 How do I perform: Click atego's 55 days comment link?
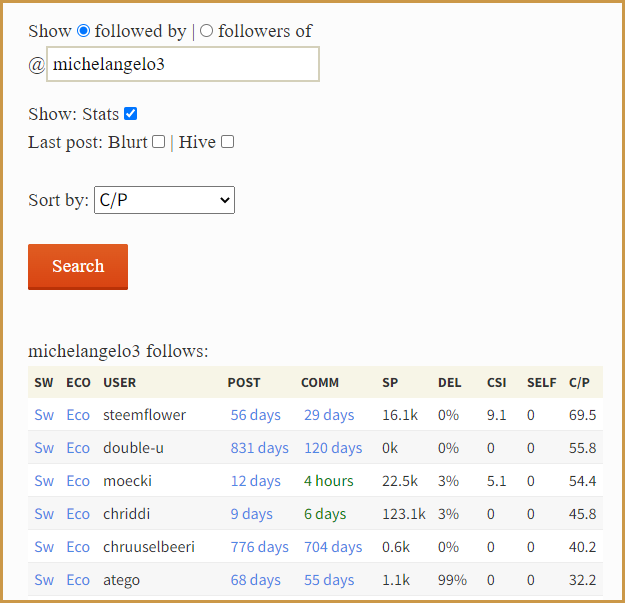(329, 580)
